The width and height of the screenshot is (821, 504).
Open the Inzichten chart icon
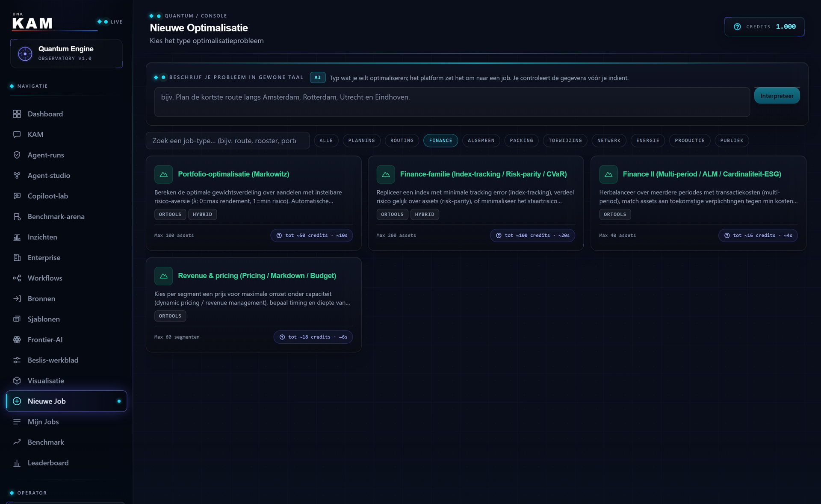pyautogui.click(x=17, y=237)
